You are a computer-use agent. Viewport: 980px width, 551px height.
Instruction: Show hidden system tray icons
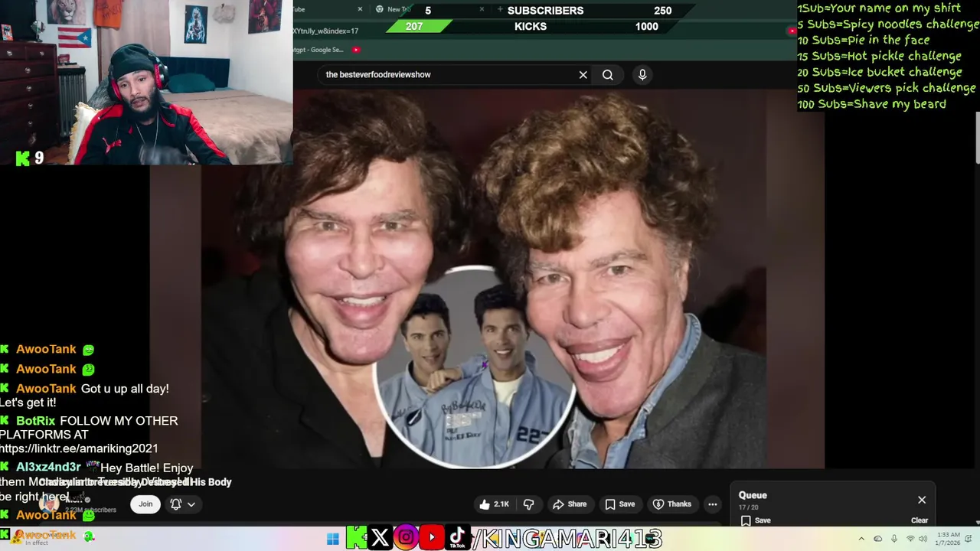point(861,539)
